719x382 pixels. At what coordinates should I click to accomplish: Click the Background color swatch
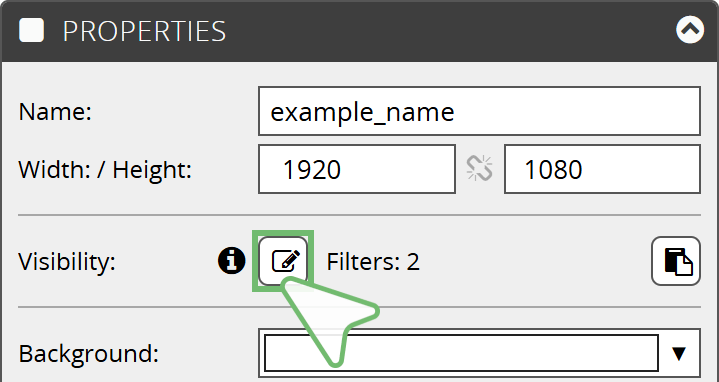[461, 353]
